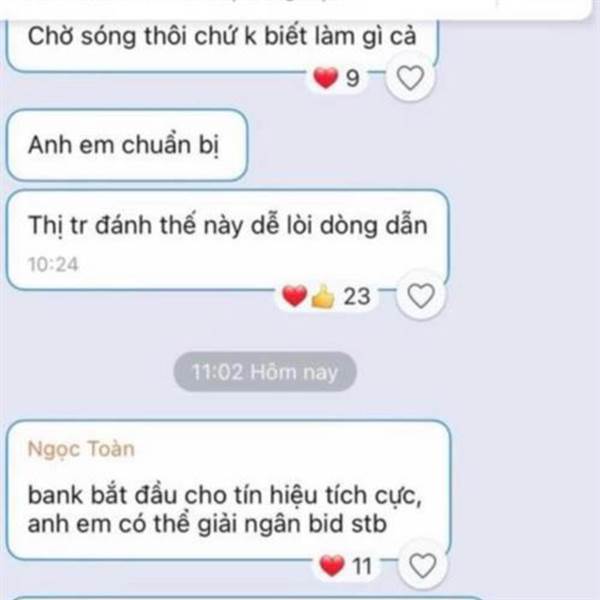Click the red heart emoji beside 9
Screen dimensions: 600x600
326,78
